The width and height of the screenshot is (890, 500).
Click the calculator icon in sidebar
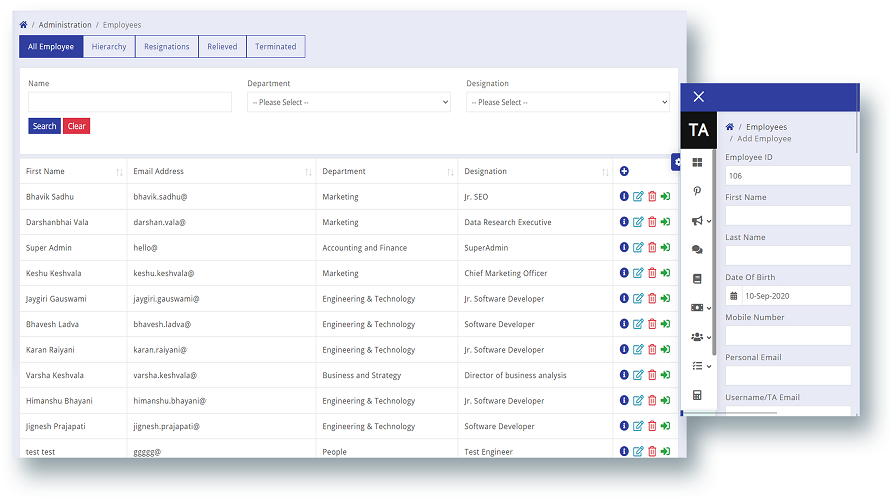click(697, 395)
